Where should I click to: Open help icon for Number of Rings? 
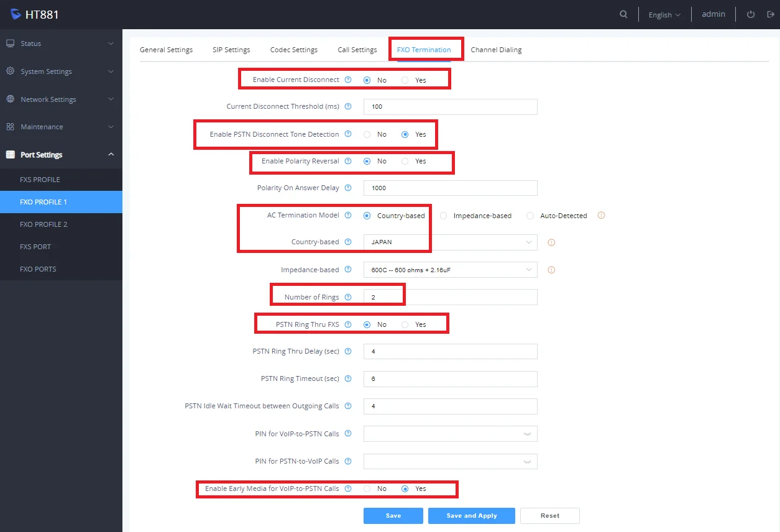(348, 297)
